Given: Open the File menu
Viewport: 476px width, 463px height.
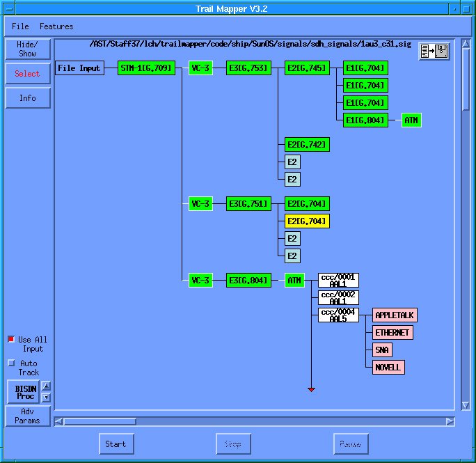Looking at the screenshot, I should pos(21,26).
